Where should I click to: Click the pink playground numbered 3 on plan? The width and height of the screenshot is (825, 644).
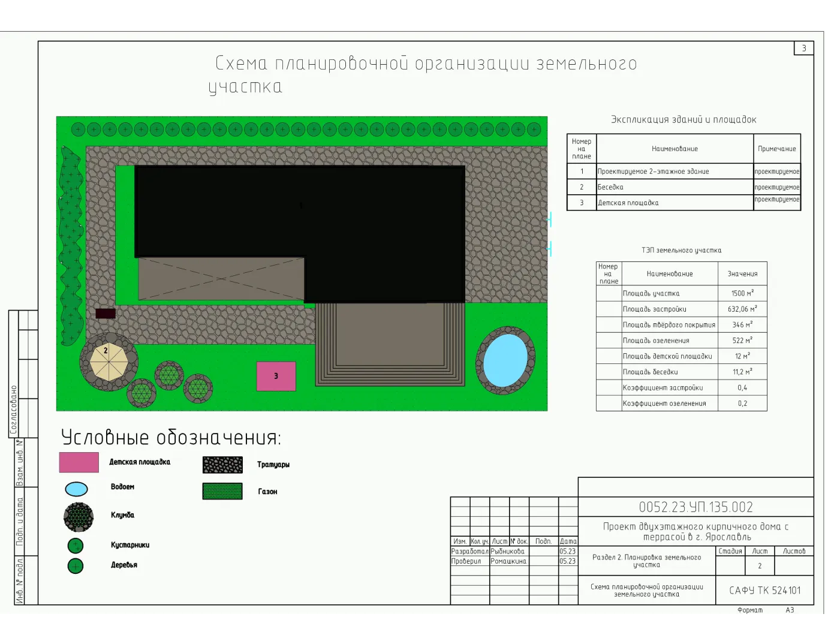pyautogui.click(x=276, y=377)
